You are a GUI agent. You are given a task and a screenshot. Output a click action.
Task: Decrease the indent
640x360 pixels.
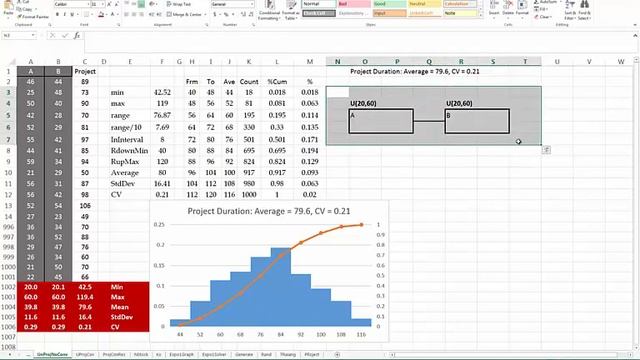point(151,15)
